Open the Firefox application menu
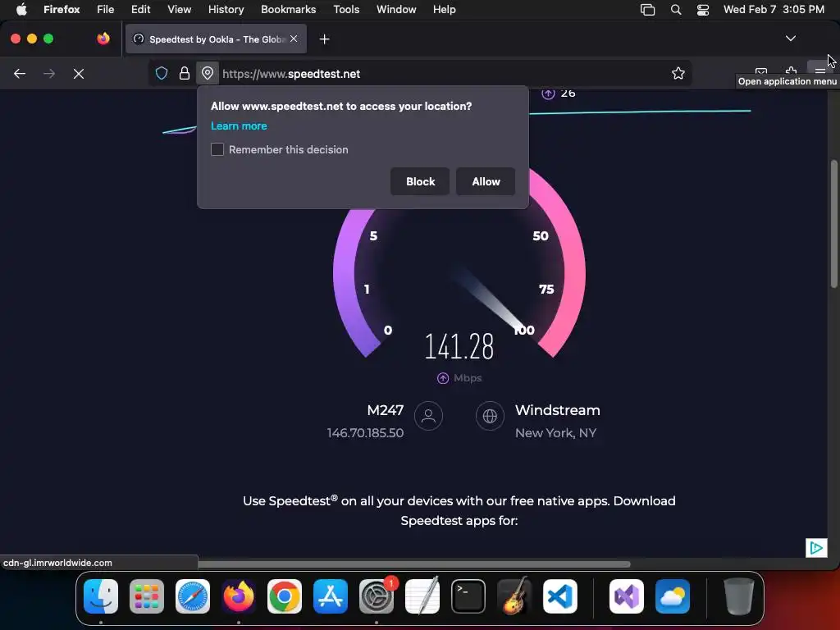Screen dimensions: 840x630 pos(819,71)
